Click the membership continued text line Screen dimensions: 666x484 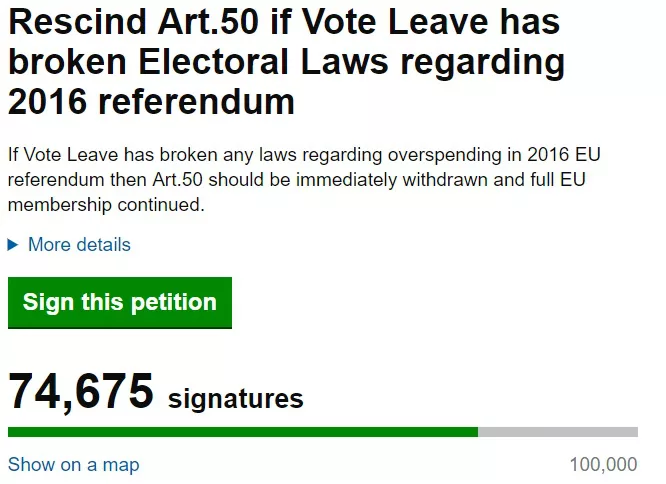point(106,205)
